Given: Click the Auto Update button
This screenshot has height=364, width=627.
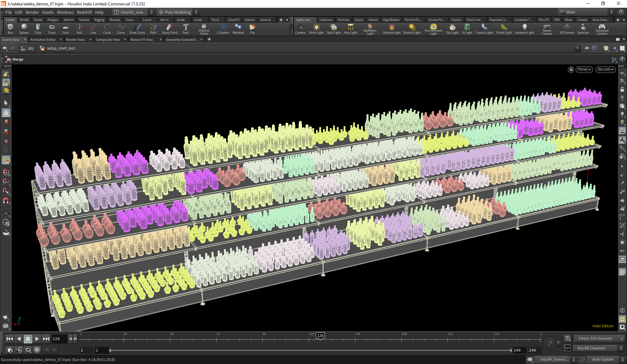Looking at the screenshot, I should coord(603,359).
